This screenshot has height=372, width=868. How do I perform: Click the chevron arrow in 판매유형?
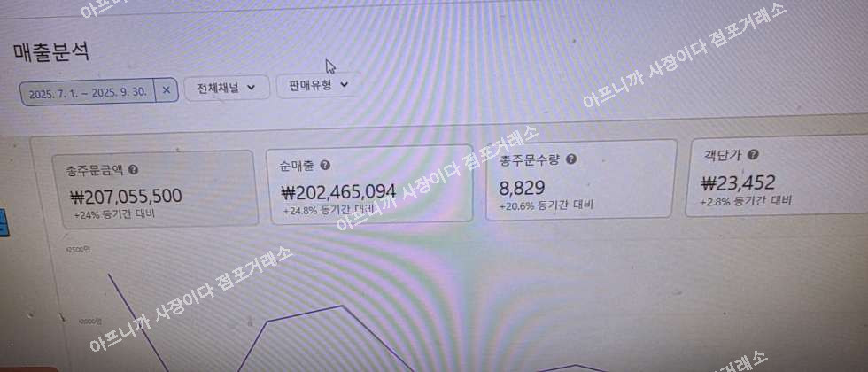(344, 85)
